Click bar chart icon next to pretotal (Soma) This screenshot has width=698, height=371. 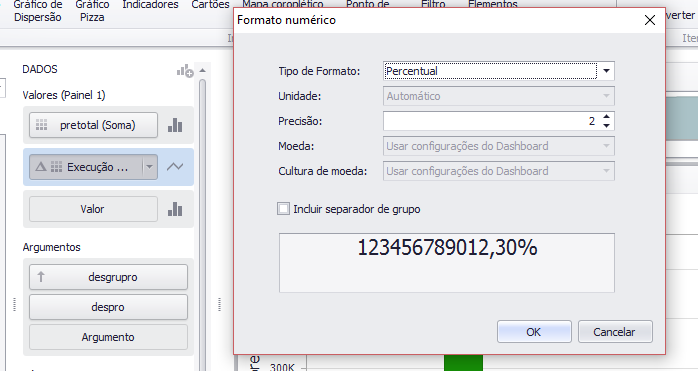[x=175, y=125]
